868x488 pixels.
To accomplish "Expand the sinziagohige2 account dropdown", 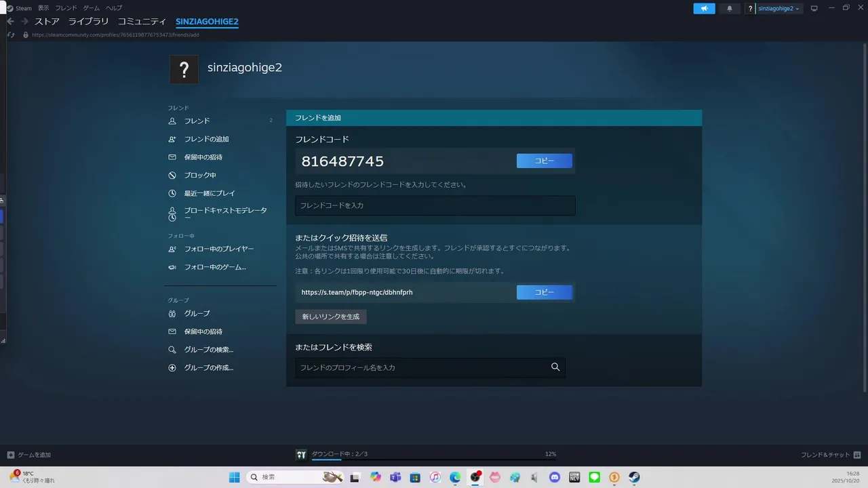I will (778, 8).
